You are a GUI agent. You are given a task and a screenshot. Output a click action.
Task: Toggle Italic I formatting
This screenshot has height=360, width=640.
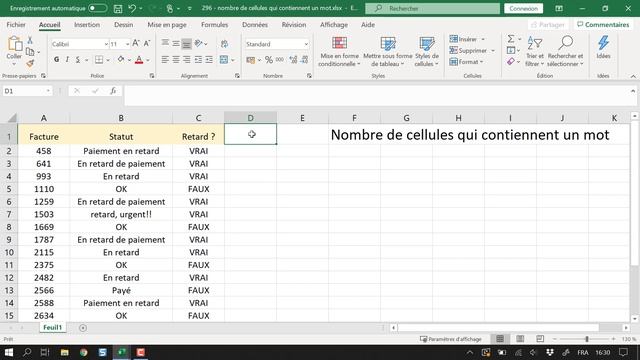pyautogui.click(x=67, y=60)
